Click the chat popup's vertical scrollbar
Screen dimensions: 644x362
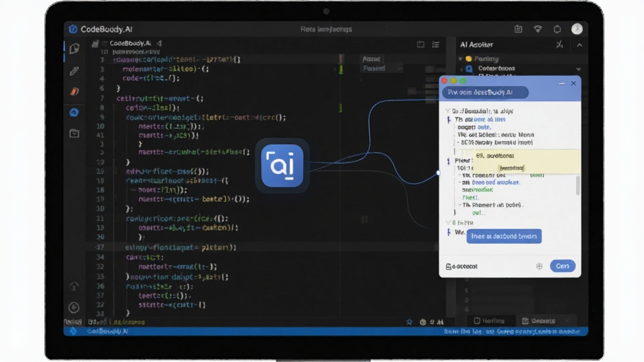[x=578, y=186]
